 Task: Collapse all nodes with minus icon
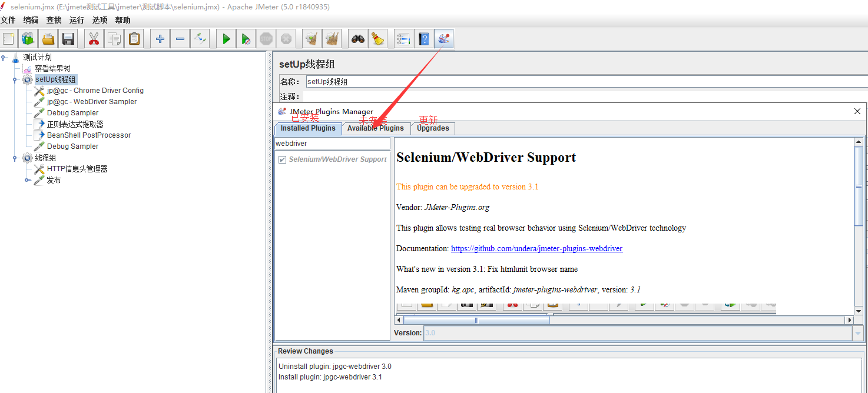tap(180, 39)
